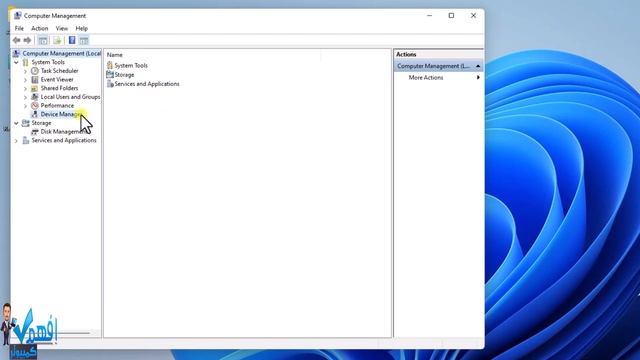Select Storage in the tree pane

pos(41,123)
